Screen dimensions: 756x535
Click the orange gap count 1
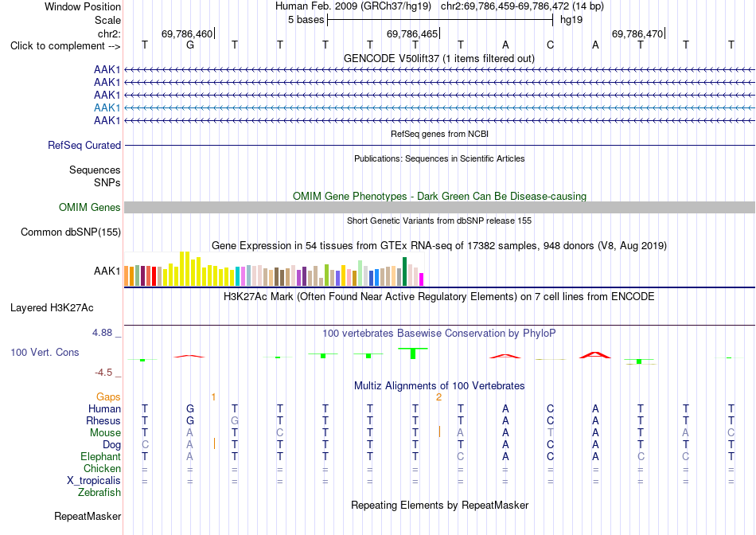(x=213, y=397)
